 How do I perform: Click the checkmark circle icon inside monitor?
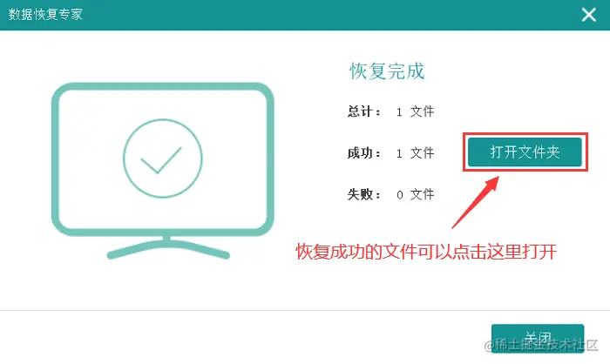click(163, 158)
